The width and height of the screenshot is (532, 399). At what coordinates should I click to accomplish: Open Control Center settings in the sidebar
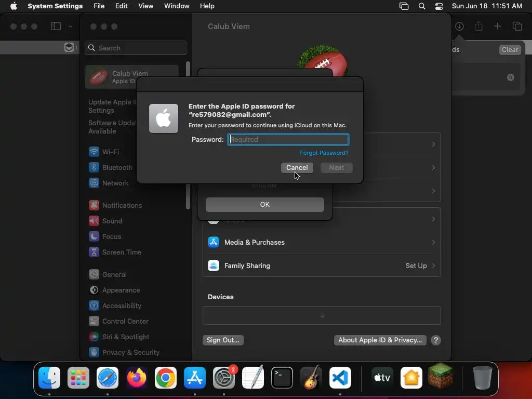pos(118,321)
